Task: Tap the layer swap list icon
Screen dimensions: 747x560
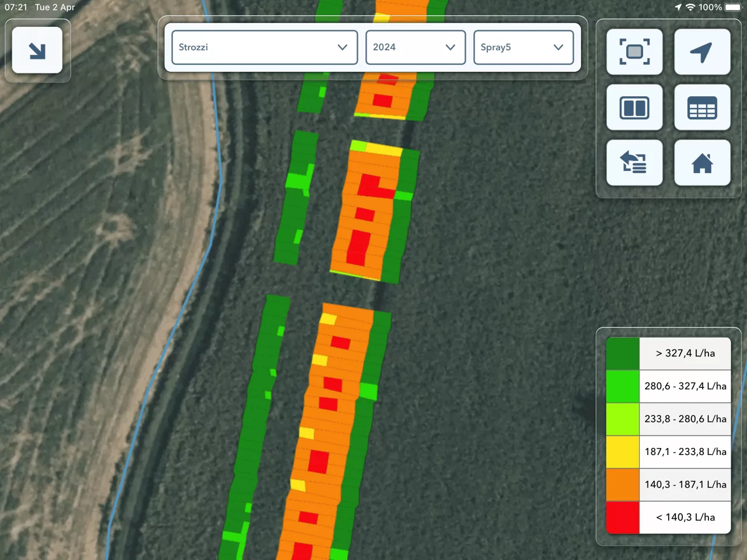Action: pyautogui.click(x=634, y=163)
